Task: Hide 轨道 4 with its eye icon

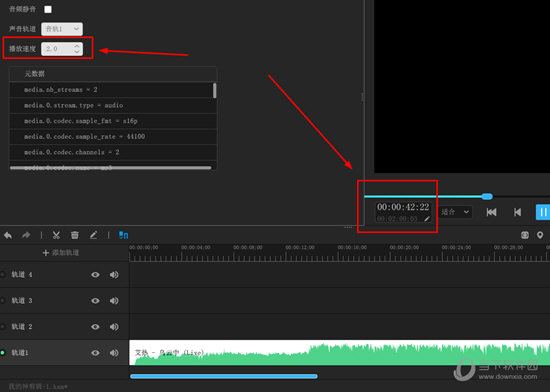Action: coord(95,275)
